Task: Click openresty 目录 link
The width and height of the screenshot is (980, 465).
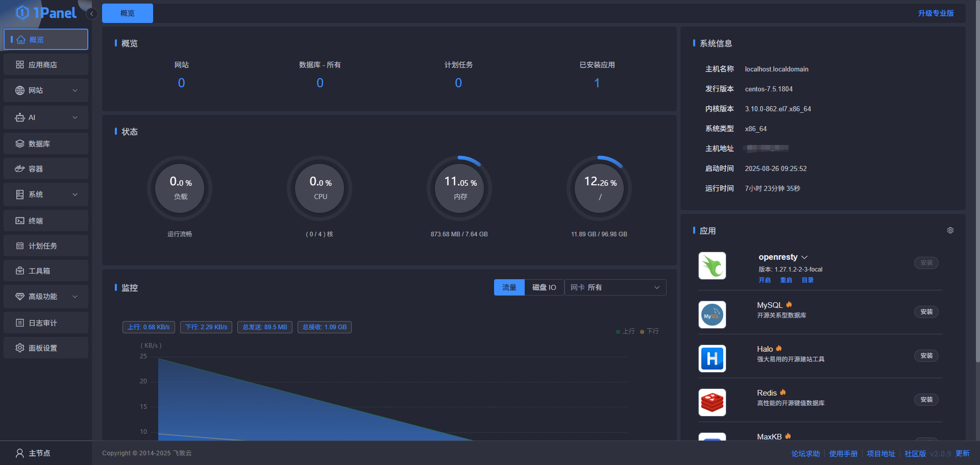Action: 807,280
